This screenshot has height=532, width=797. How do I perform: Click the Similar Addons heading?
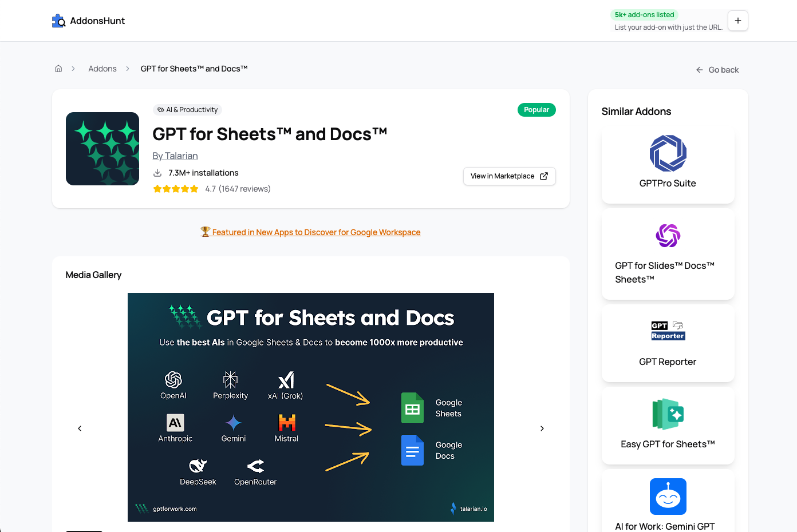pyautogui.click(x=636, y=112)
